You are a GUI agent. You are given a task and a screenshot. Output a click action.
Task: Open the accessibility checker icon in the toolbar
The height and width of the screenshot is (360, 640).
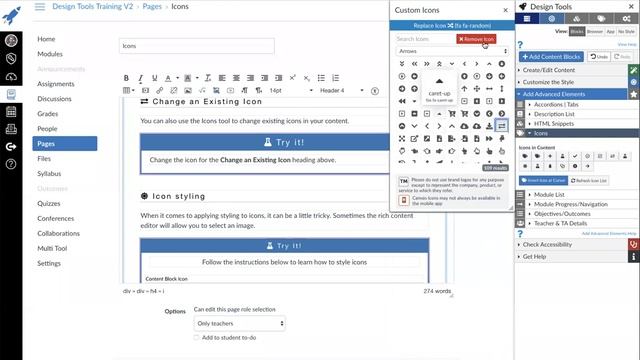[x=375, y=91]
